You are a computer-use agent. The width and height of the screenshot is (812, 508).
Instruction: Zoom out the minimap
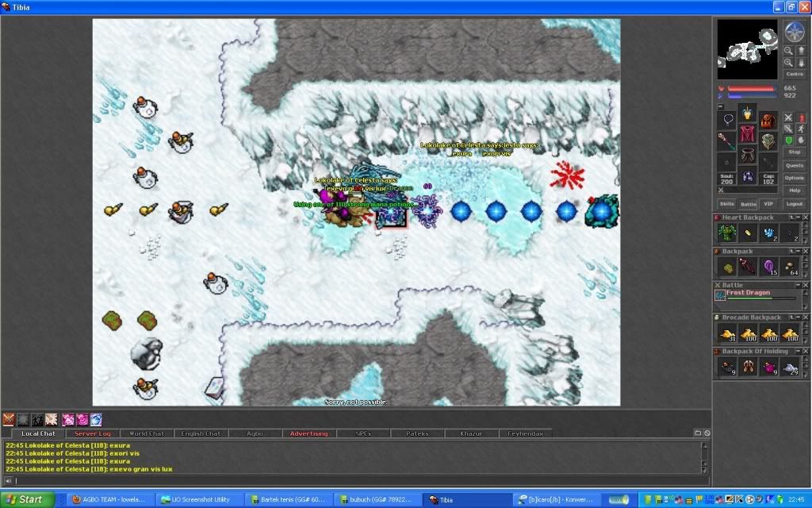(789, 51)
